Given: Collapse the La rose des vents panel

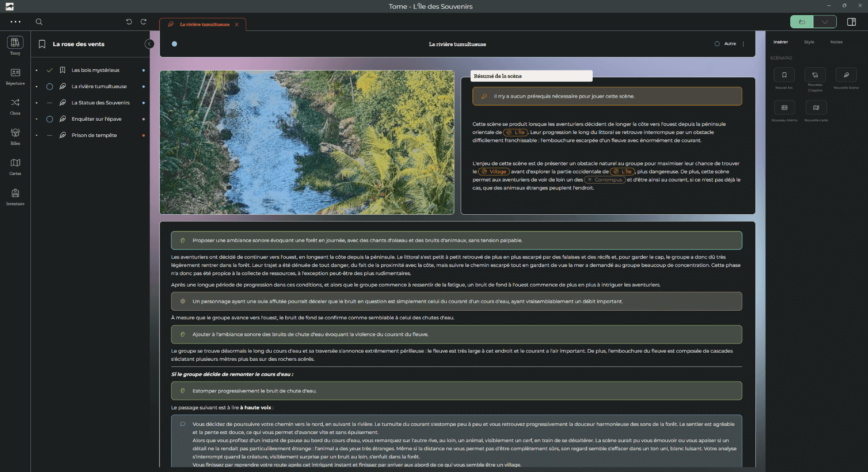Looking at the screenshot, I should point(149,44).
